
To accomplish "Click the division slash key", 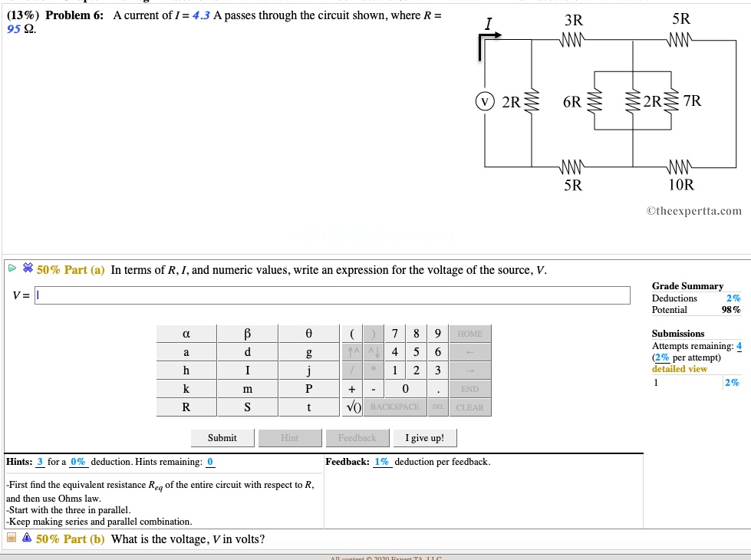I will pyautogui.click(x=352, y=371).
